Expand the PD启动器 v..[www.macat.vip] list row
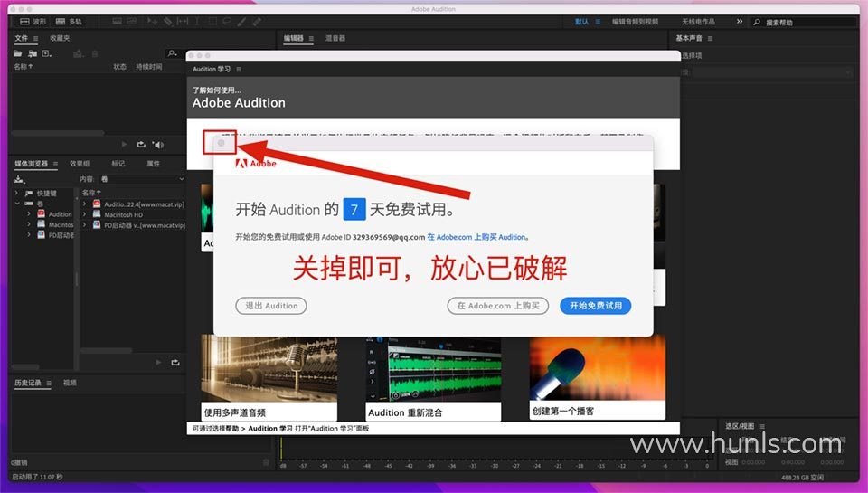The width and height of the screenshot is (868, 493). (85, 225)
